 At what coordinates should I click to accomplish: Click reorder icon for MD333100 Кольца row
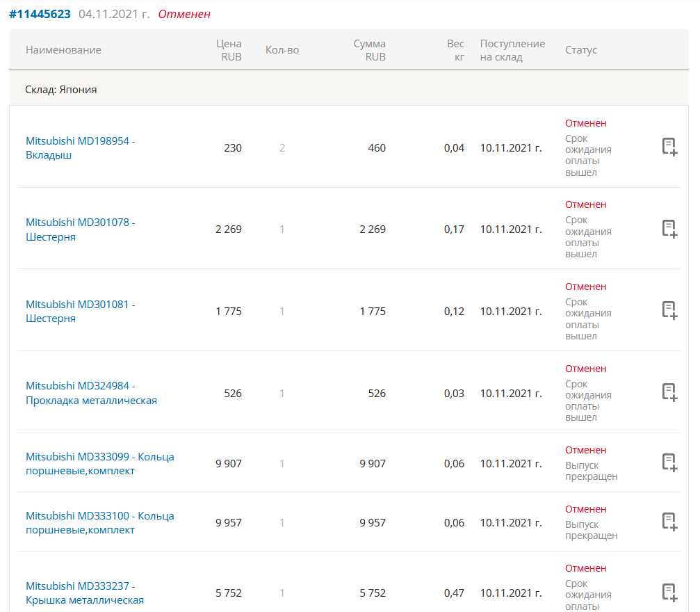(x=669, y=522)
